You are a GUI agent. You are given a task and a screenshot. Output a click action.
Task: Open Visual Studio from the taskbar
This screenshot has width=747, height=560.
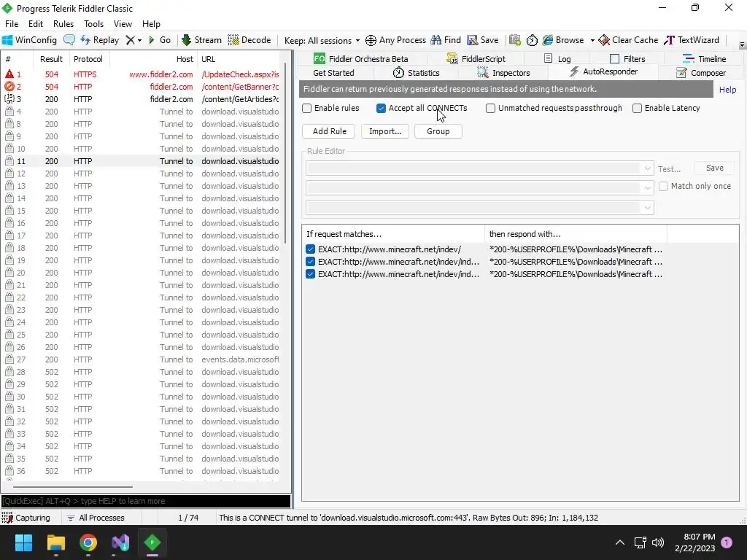120,542
